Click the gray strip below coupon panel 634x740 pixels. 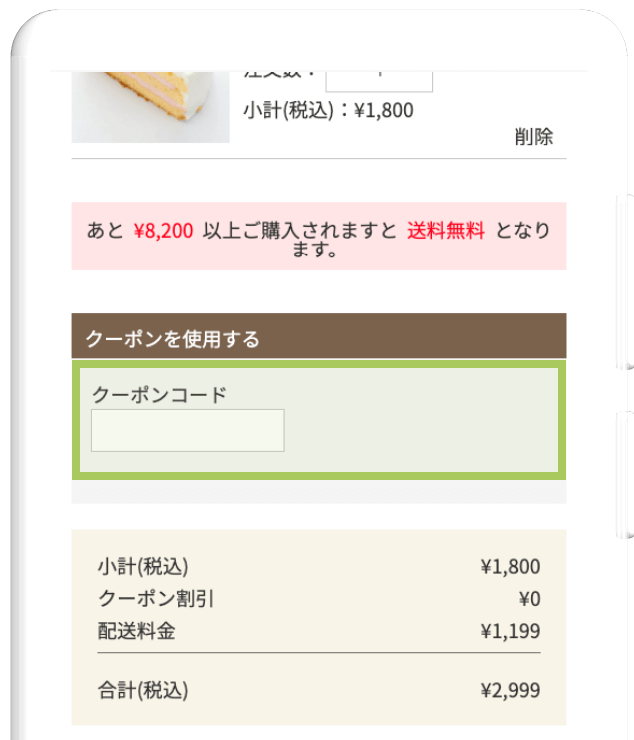319,492
